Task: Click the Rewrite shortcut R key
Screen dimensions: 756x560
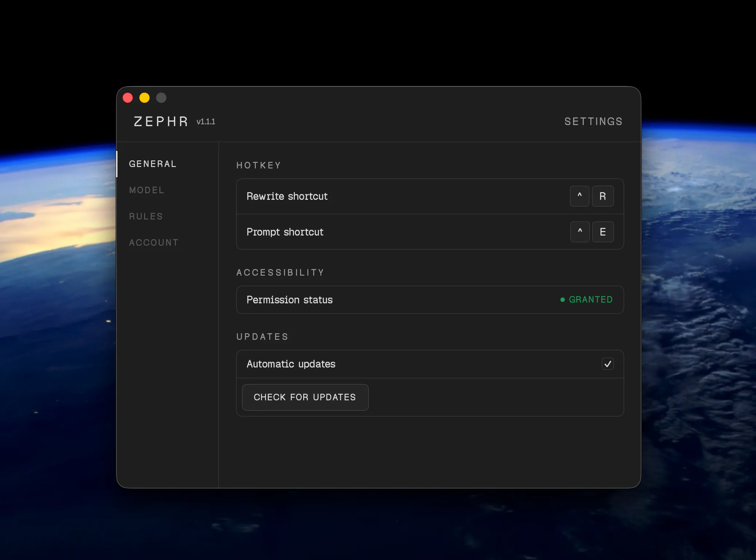Action: click(603, 196)
